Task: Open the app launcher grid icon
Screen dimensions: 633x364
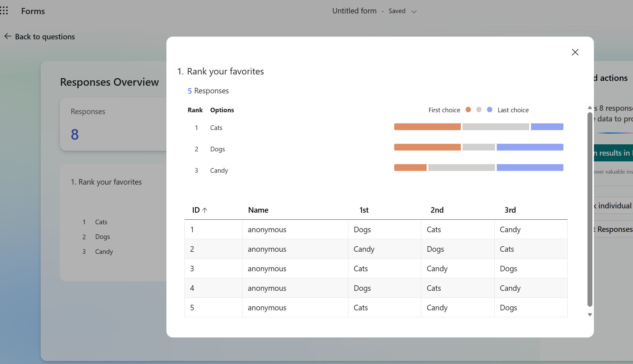Action: click(x=4, y=11)
